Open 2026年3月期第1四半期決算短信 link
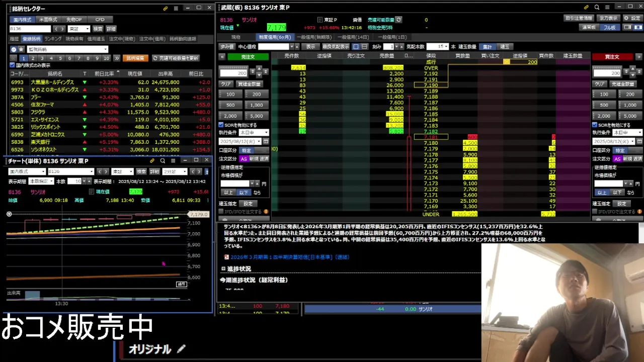This screenshot has width=644, height=362. tap(290, 257)
